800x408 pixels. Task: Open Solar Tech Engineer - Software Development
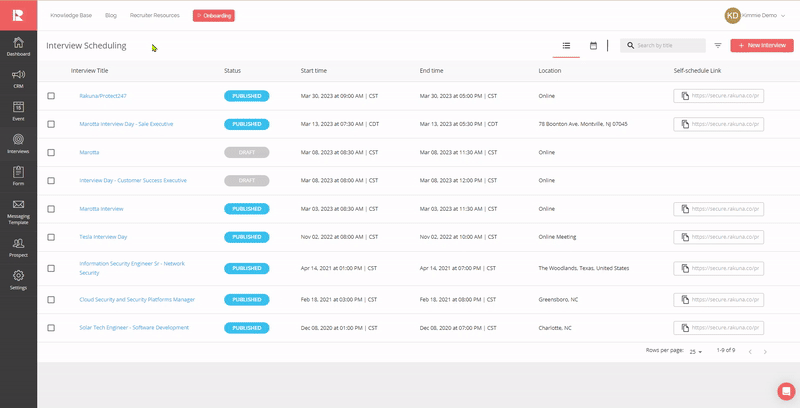[134, 328]
